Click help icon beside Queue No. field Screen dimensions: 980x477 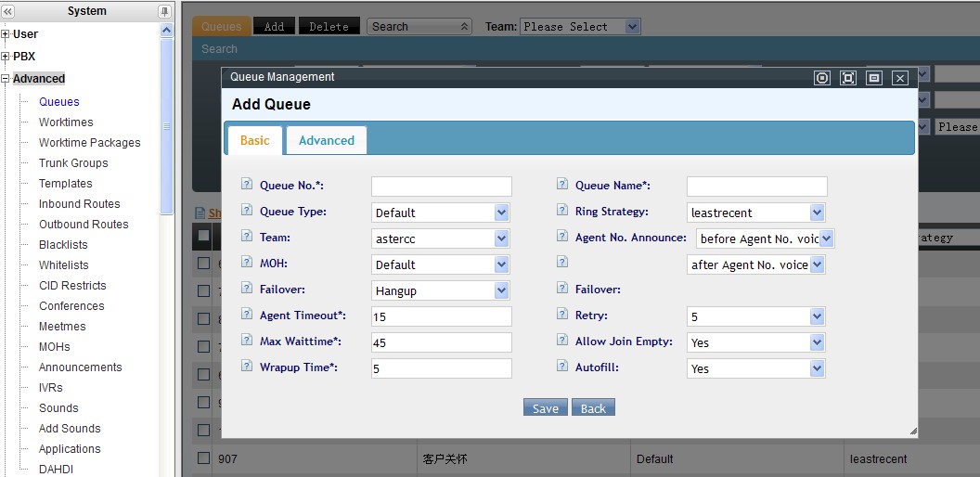point(247,186)
